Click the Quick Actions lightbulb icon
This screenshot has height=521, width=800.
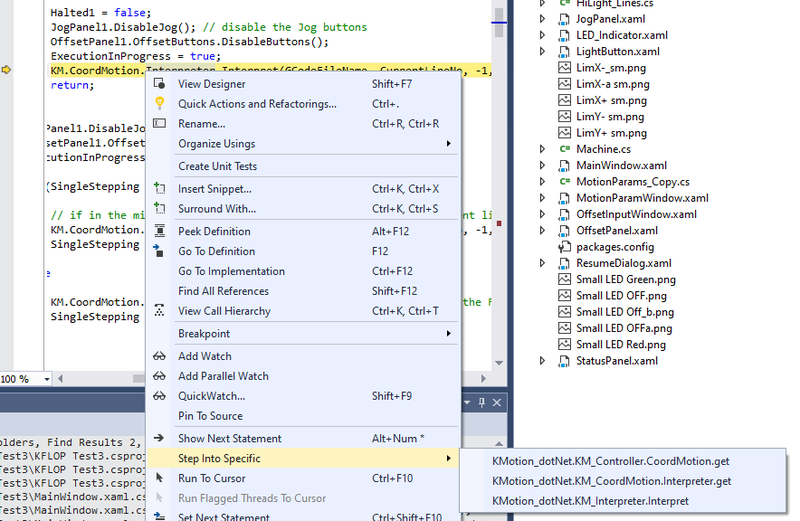[159, 104]
